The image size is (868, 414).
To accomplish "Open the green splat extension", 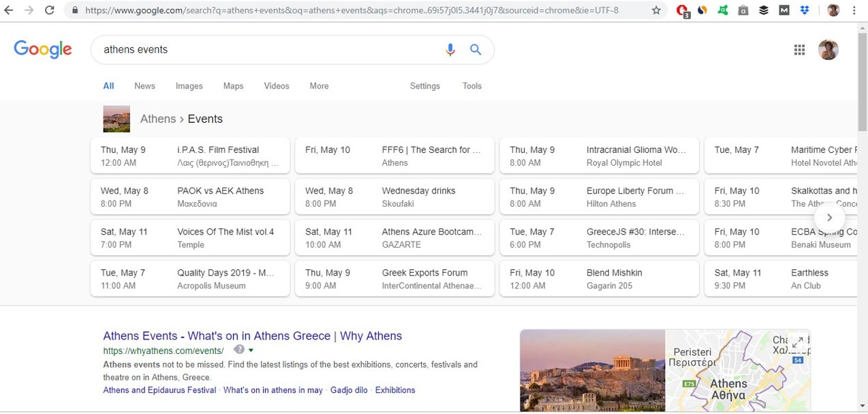I will [722, 10].
